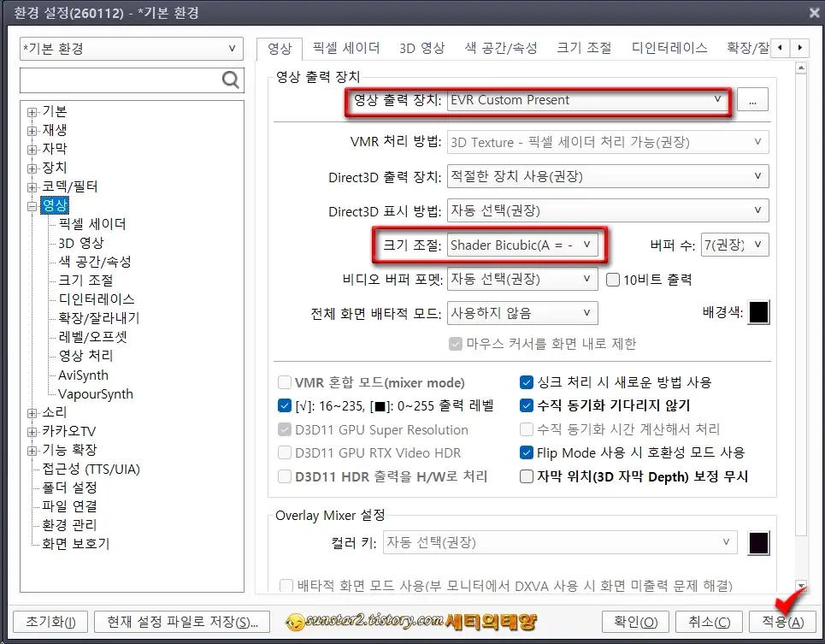Click the left arrow to scroll settings tabs
This screenshot has width=825, height=644.
click(780, 48)
